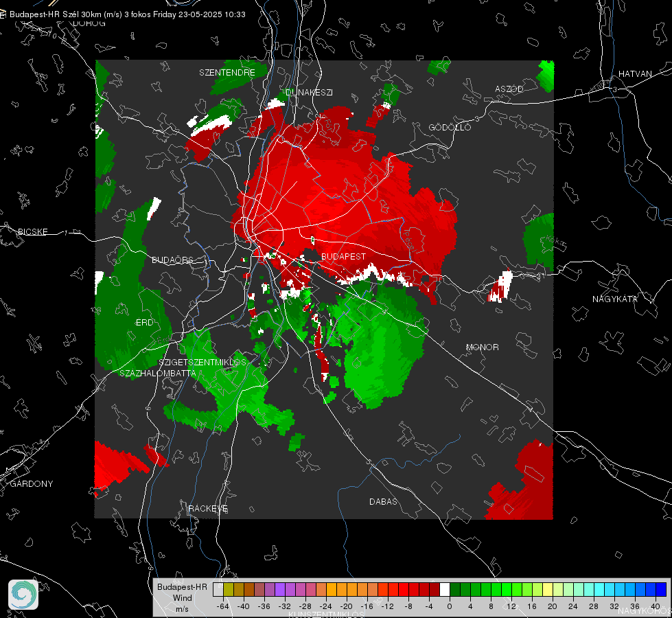Click the swirl weather service logo
The width and height of the screenshot is (672, 618).
click(23, 595)
